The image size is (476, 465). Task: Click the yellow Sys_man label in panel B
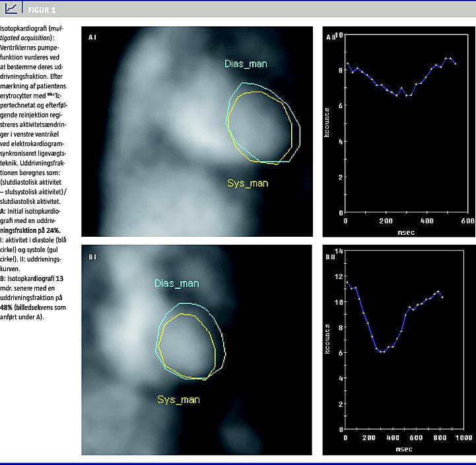(x=178, y=399)
